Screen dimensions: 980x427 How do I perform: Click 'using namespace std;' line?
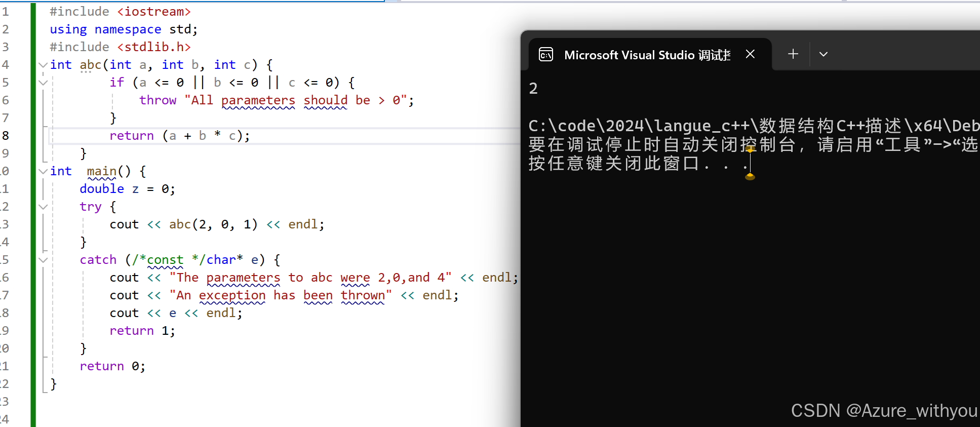tap(124, 29)
